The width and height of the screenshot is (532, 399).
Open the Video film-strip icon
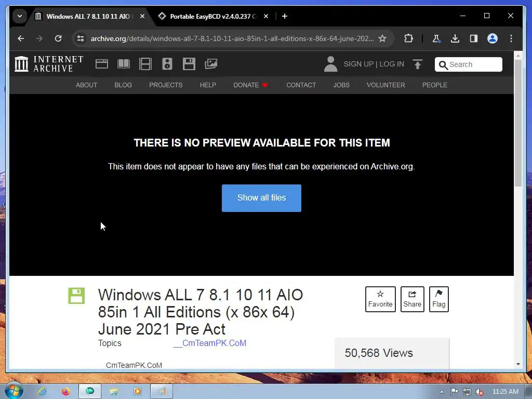pos(145,64)
